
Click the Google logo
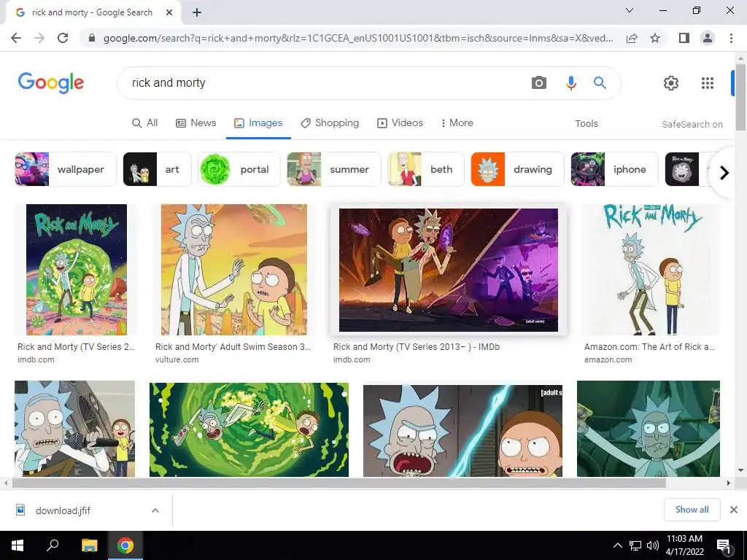click(51, 83)
